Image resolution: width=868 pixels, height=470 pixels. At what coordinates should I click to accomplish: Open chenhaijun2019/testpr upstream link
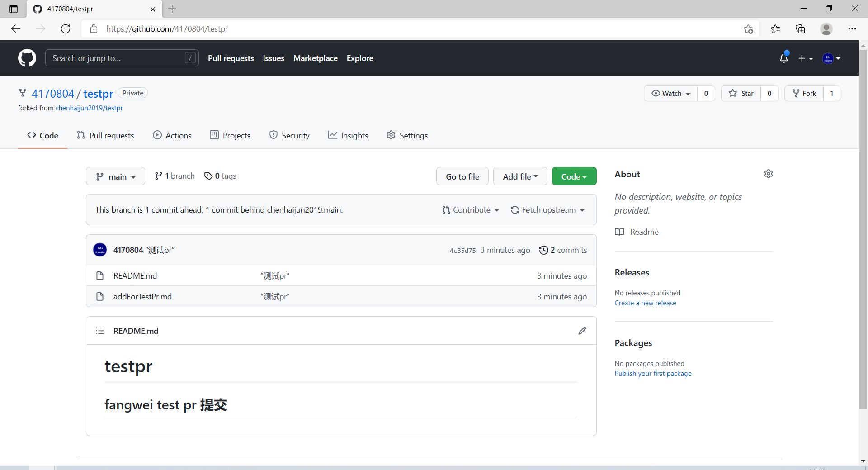pyautogui.click(x=89, y=108)
